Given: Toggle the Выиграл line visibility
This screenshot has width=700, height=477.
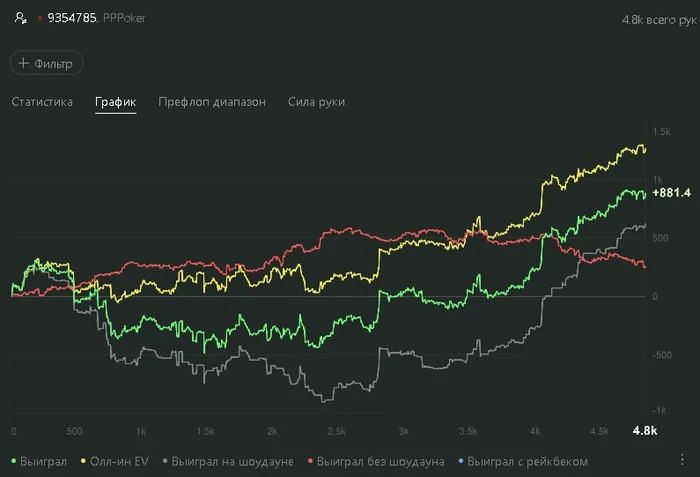Looking at the screenshot, I should (44, 462).
